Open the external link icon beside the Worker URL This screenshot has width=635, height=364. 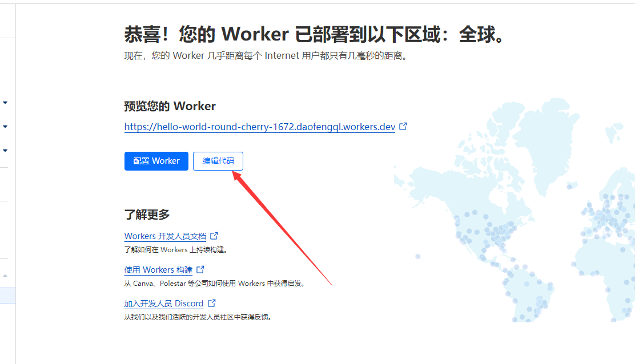click(x=403, y=127)
